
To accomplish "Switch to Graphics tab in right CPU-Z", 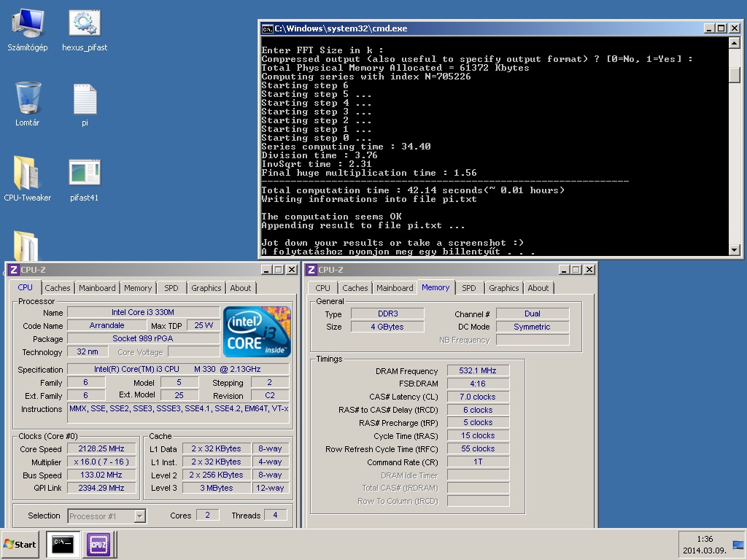I will [x=503, y=288].
